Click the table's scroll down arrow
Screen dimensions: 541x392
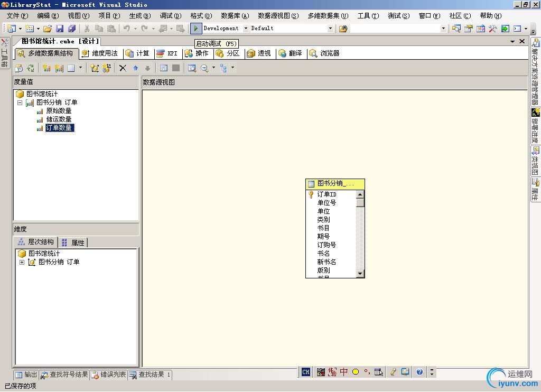point(360,274)
